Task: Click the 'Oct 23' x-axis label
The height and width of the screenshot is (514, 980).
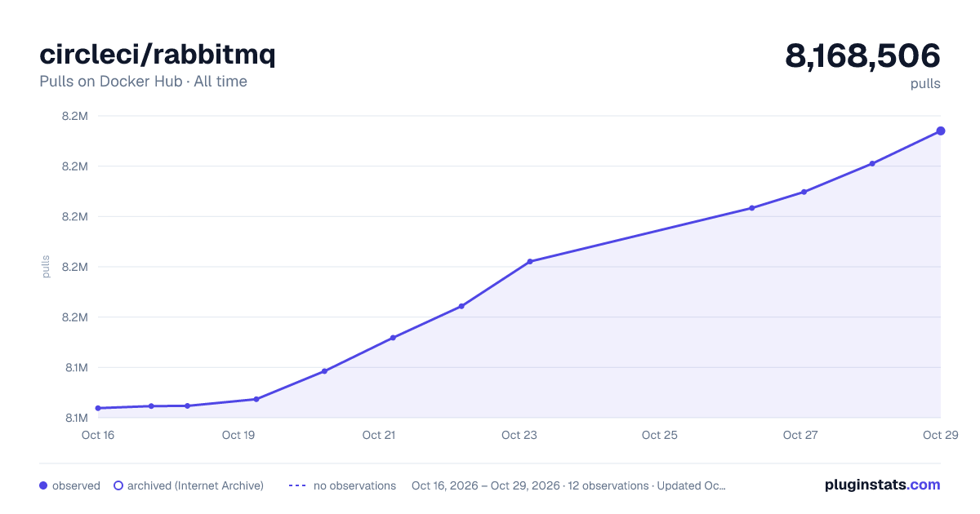Action: (519, 435)
